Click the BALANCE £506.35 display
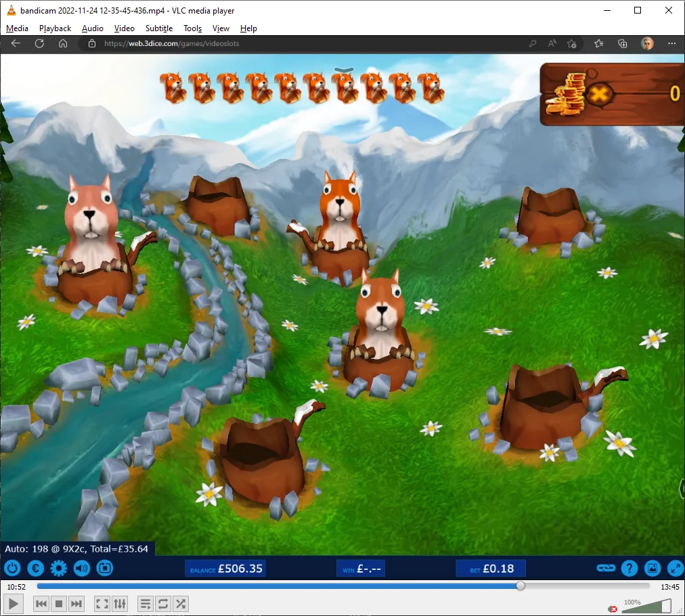This screenshot has height=616, width=685. (225, 569)
